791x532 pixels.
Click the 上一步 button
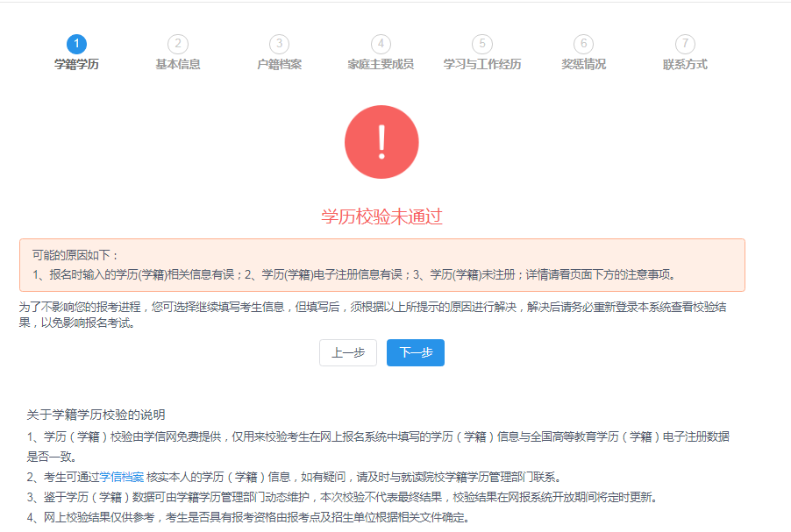point(347,352)
